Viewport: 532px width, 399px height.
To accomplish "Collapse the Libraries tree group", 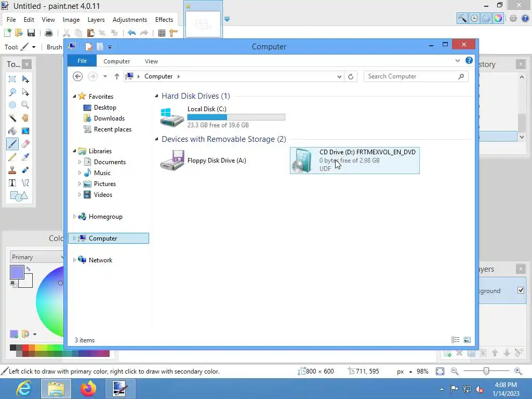I will 74,151.
